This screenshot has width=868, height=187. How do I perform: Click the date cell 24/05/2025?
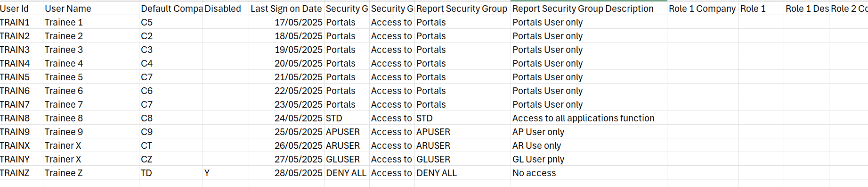(x=286, y=118)
